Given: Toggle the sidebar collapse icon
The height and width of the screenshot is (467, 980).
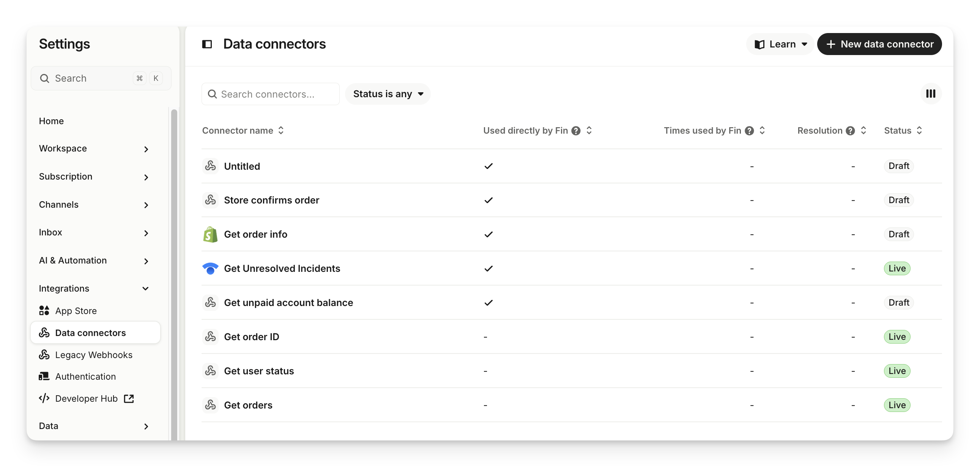Looking at the screenshot, I should [x=207, y=44].
